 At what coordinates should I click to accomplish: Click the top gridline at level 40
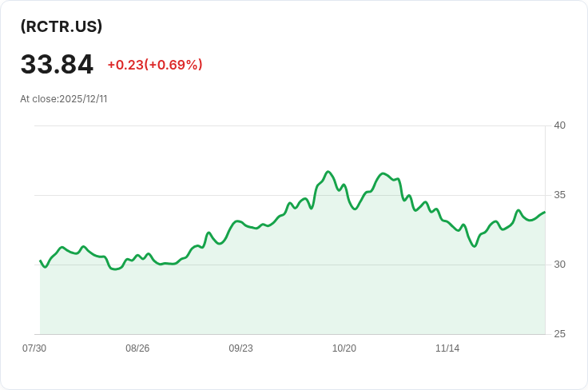(288, 125)
